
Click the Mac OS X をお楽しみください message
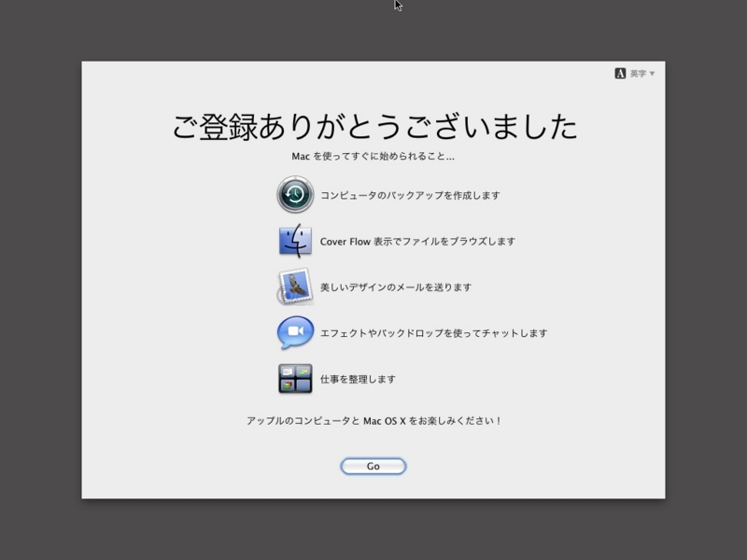[373, 420]
